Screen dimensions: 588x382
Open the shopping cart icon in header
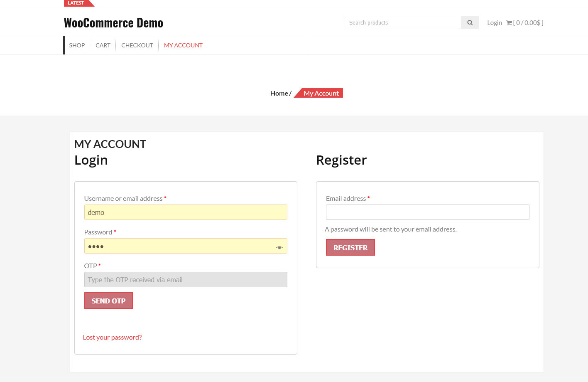pyautogui.click(x=509, y=23)
